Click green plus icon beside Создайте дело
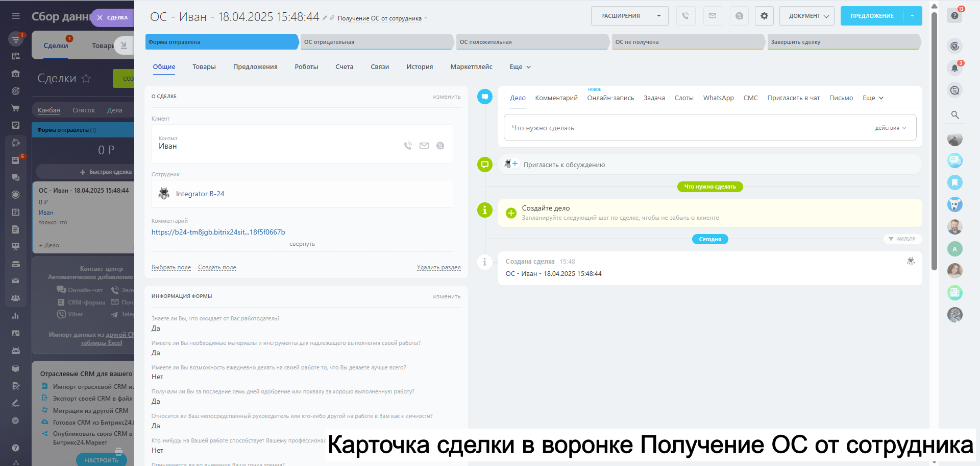980x466 pixels. pos(511,213)
